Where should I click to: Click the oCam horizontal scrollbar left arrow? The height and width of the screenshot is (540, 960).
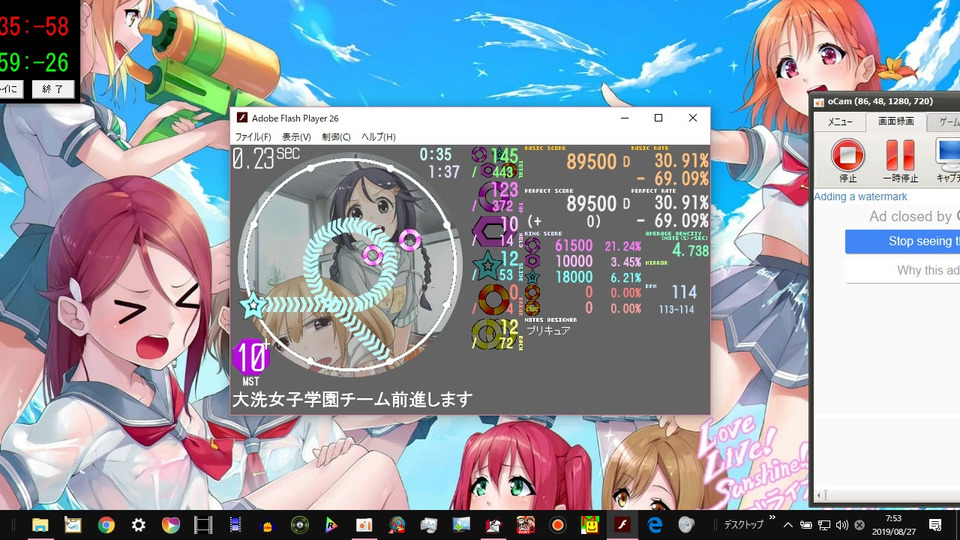tap(819, 495)
